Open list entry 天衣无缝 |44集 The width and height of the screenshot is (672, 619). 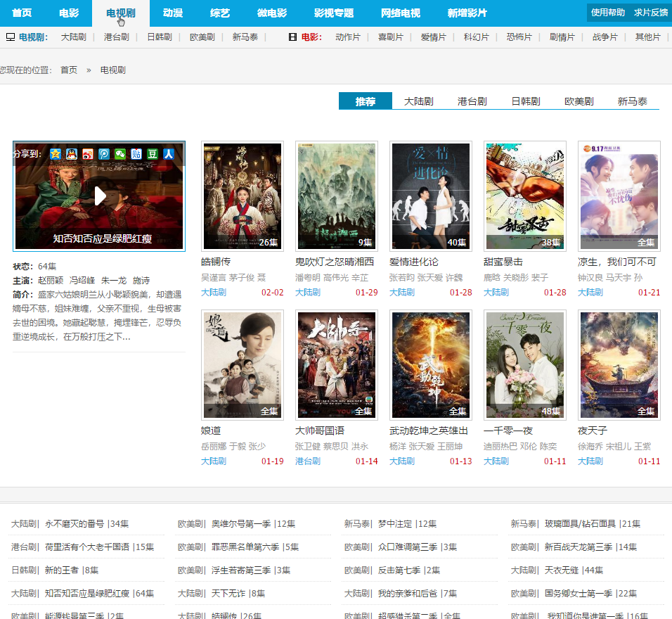pyautogui.click(x=574, y=570)
